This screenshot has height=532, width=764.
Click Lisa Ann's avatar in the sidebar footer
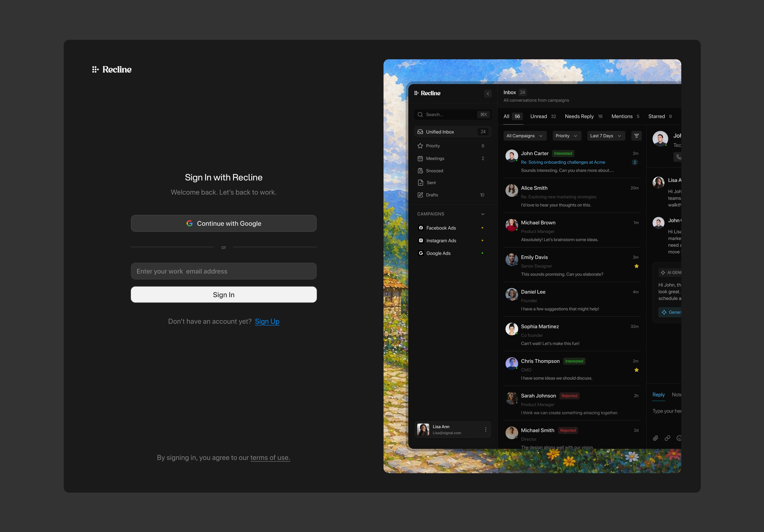(423, 429)
